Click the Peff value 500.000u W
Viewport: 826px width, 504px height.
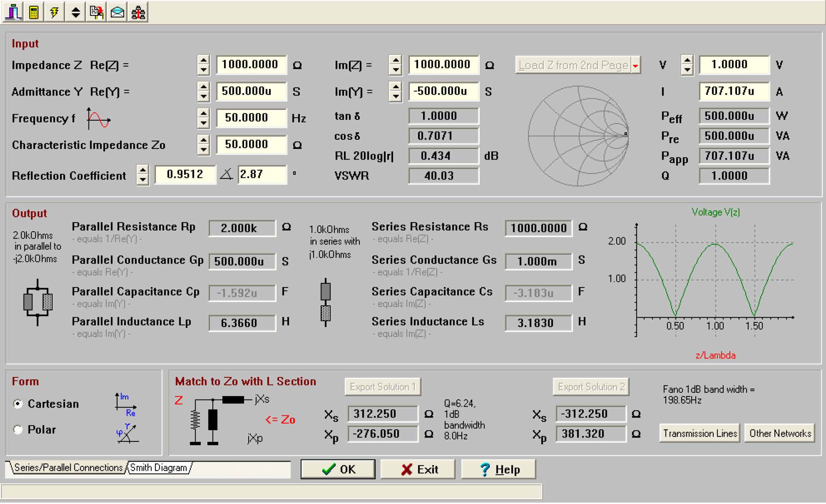point(734,116)
